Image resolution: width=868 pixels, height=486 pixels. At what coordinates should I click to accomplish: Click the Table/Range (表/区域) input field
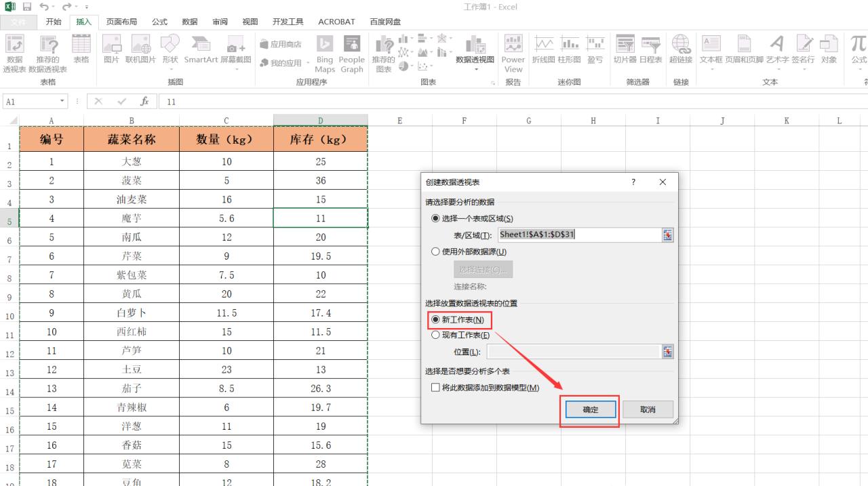tap(579, 235)
